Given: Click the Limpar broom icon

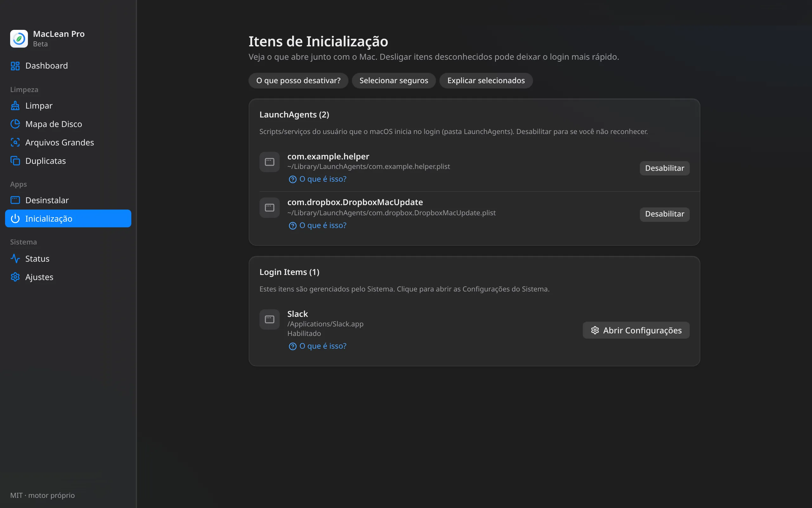Looking at the screenshot, I should click(15, 105).
